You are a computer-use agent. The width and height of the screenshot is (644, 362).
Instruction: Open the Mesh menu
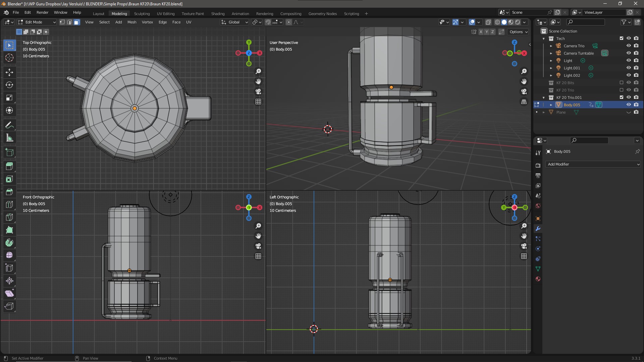(131, 22)
